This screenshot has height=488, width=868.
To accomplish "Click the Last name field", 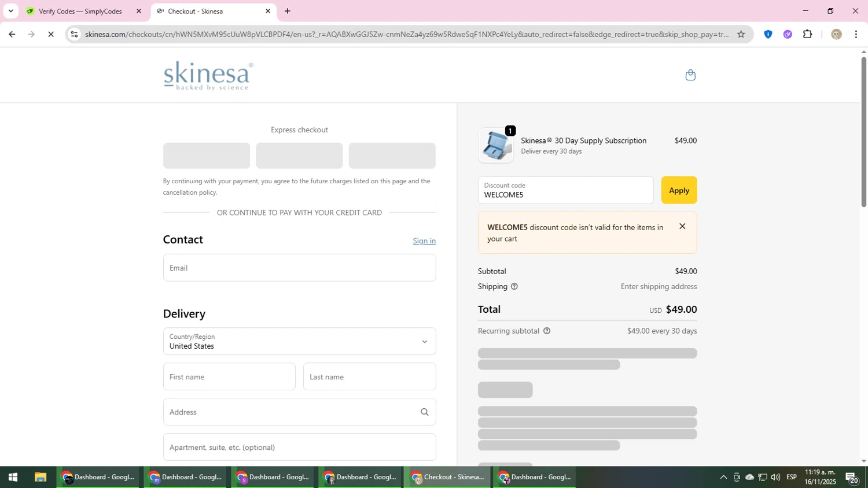I will (369, 377).
